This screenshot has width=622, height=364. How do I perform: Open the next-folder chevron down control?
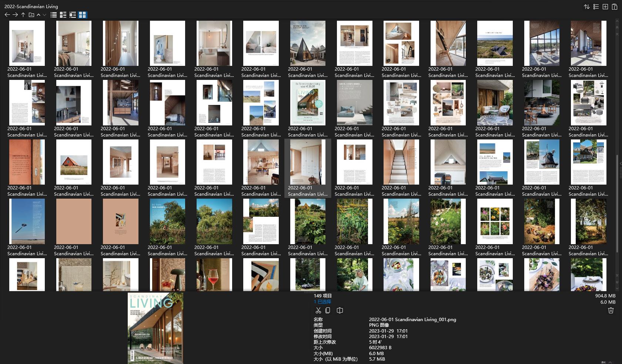[44, 15]
